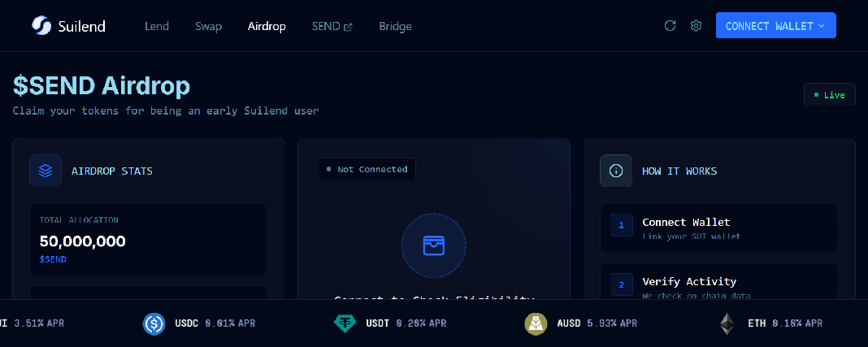The height and width of the screenshot is (347, 868).
Task: Click the refresh icon in header
Action: (670, 25)
